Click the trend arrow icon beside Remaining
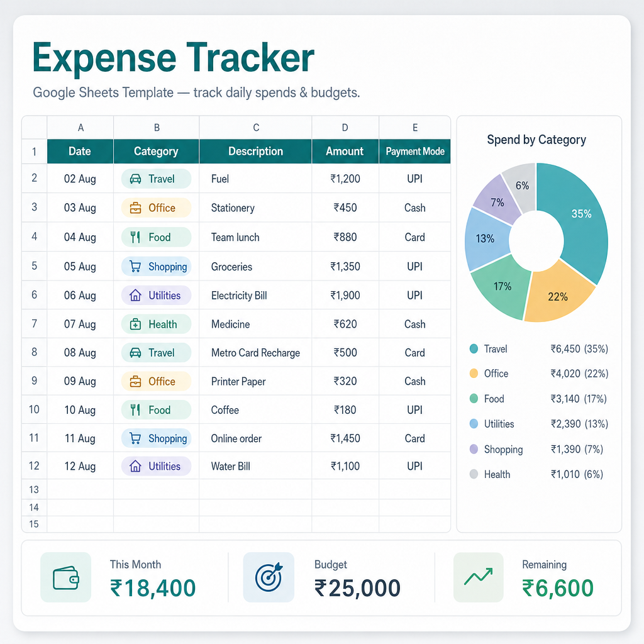The image size is (644, 644). (479, 577)
